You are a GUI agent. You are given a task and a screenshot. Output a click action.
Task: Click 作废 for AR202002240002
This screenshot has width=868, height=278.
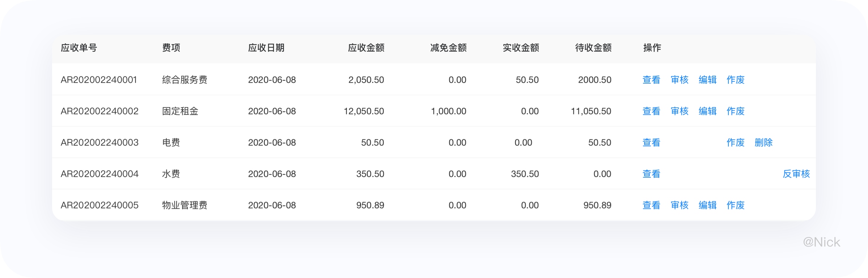click(x=736, y=111)
